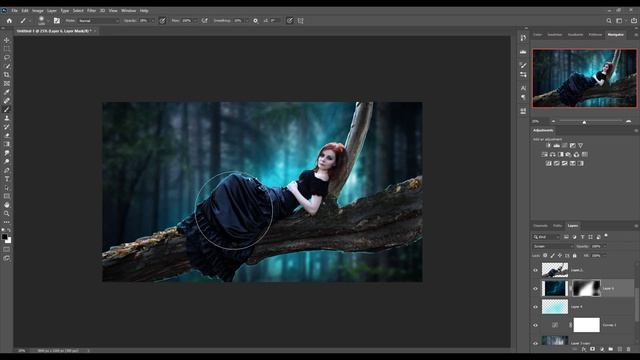Switch to the Swatches tab

coord(555,35)
